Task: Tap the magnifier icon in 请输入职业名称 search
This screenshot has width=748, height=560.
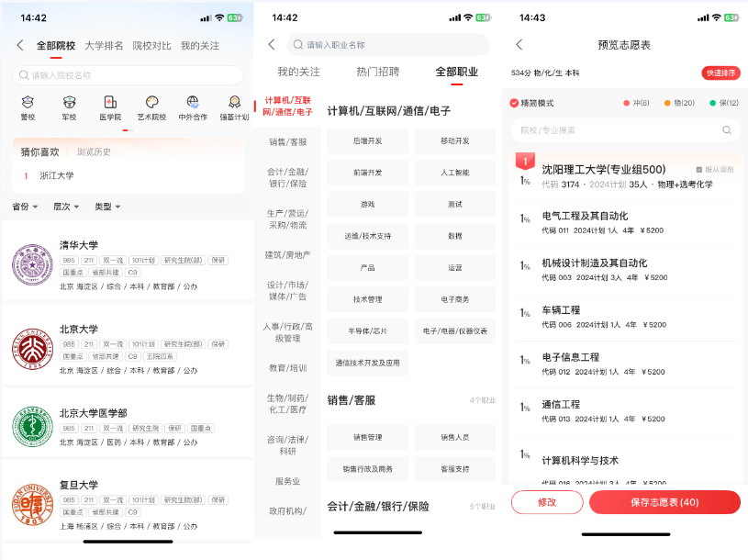Action: [x=298, y=45]
